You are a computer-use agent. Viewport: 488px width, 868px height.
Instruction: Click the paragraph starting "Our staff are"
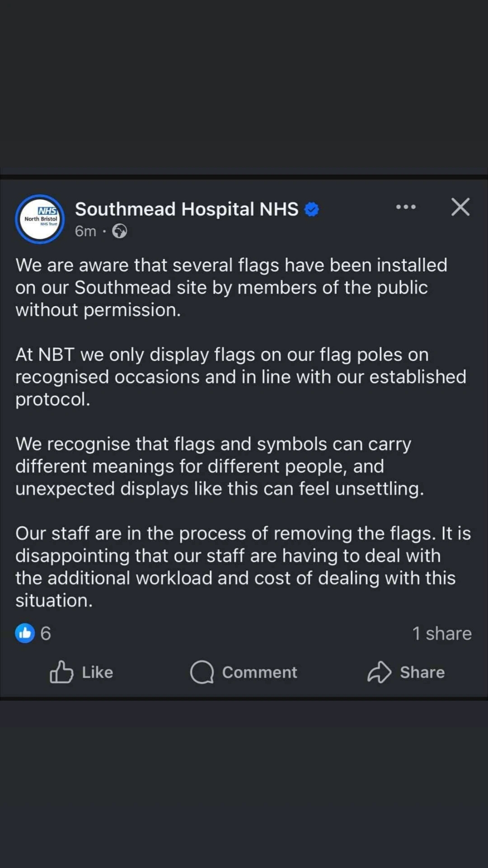pyautogui.click(x=242, y=566)
